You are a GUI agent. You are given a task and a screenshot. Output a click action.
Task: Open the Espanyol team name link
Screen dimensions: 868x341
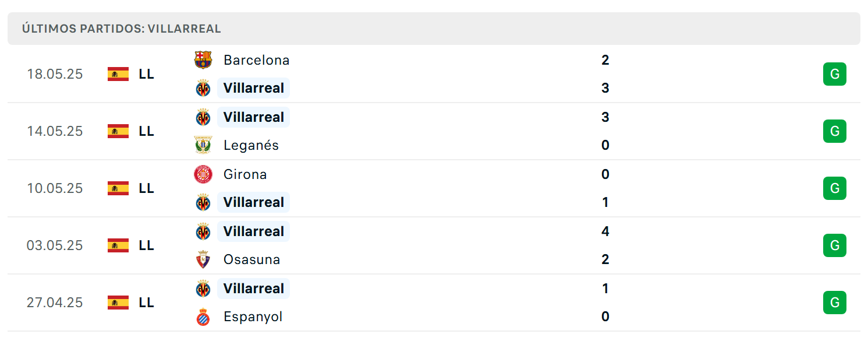[253, 317]
